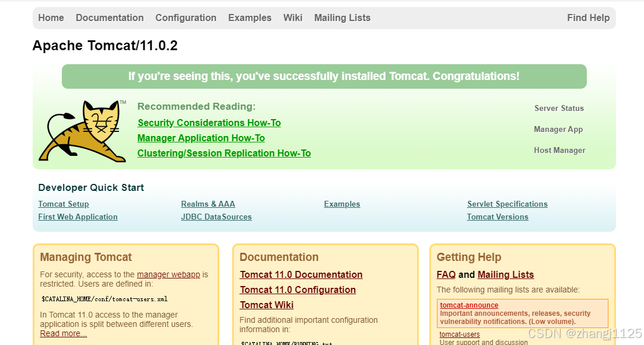Click the $CATALINA_HOME/conf/tomcat-users.xml path text
This screenshot has height=345, width=644.
(x=104, y=299)
